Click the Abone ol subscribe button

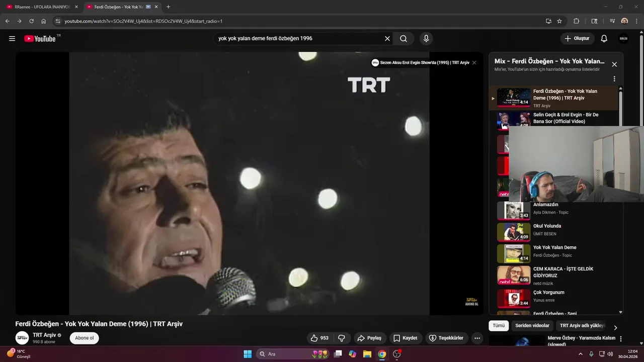click(84, 338)
